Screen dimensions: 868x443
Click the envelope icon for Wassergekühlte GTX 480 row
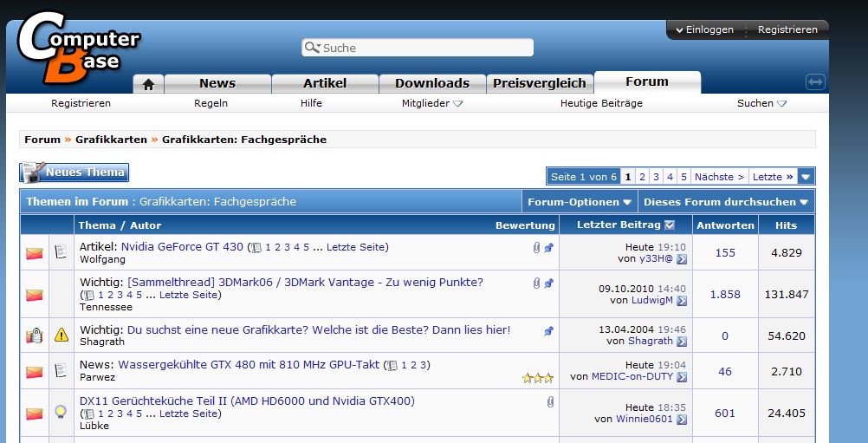click(35, 372)
